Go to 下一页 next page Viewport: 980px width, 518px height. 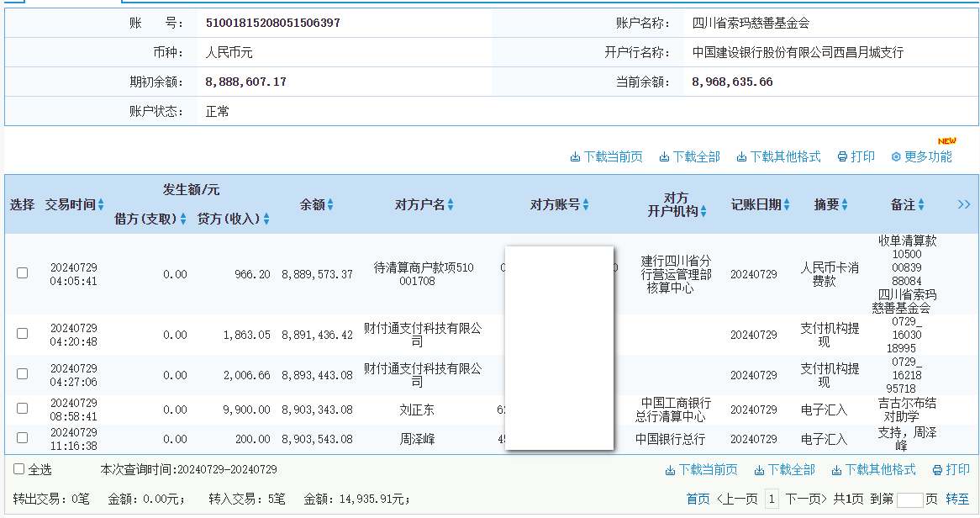point(806,499)
